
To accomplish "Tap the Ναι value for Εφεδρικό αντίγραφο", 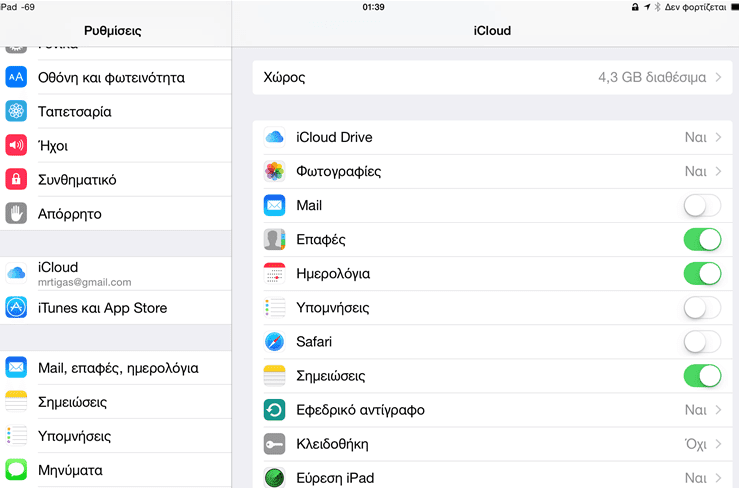I will 696,410.
